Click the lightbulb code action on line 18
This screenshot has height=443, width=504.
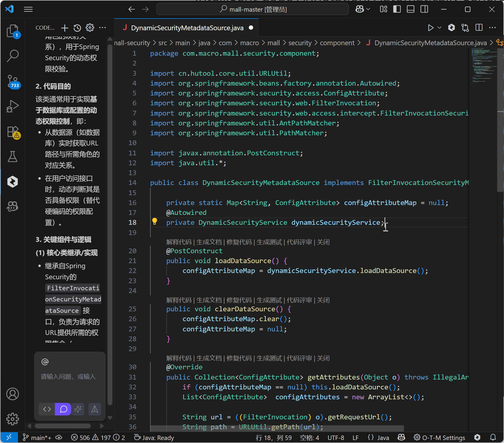pos(154,221)
